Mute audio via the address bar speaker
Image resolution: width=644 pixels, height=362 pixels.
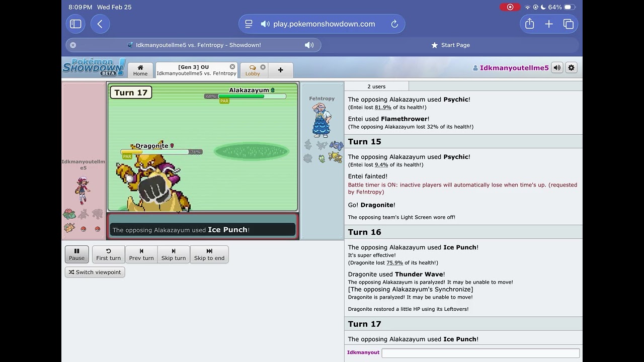point(265,24)
